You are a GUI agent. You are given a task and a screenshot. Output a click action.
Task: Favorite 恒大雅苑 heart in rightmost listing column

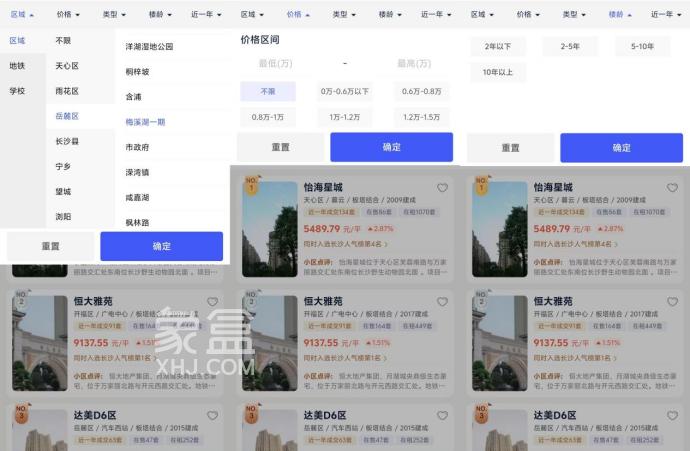click(x=672, y=302)
